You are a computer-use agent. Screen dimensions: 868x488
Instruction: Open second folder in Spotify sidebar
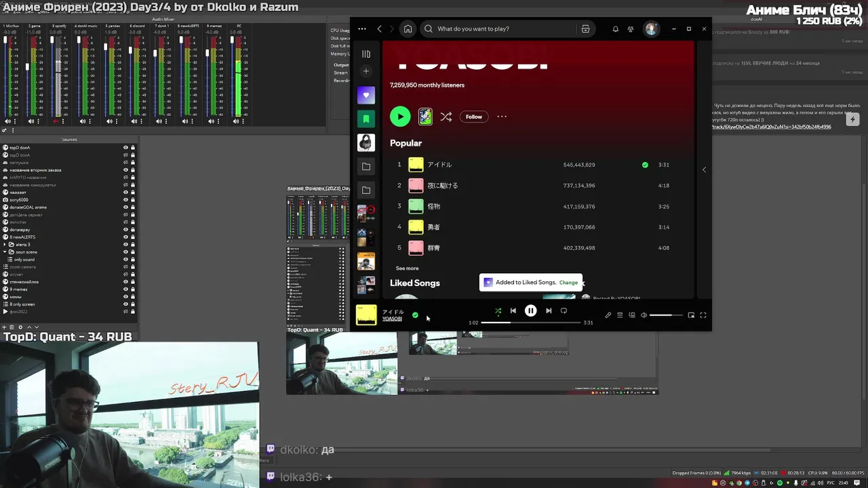click(366, 190)
